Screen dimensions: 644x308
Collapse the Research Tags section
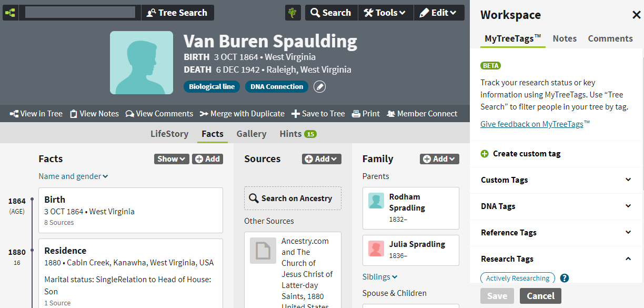[x=556, y=259]
